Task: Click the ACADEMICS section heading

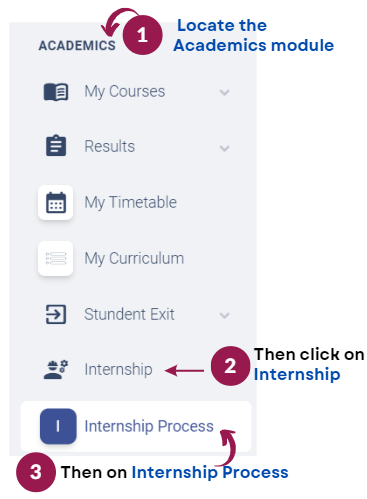Action: tap(77, 46)
